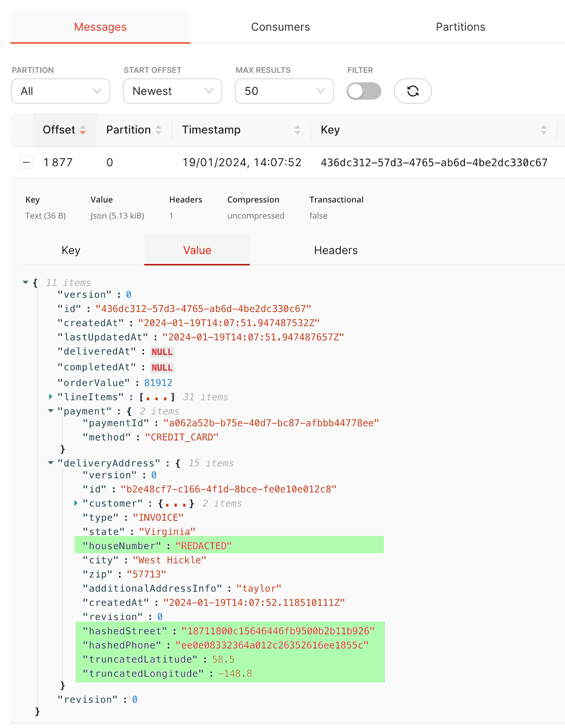
Task: Click the truncatedLongitude value -148.8
Action: click(x=235, y=673)
